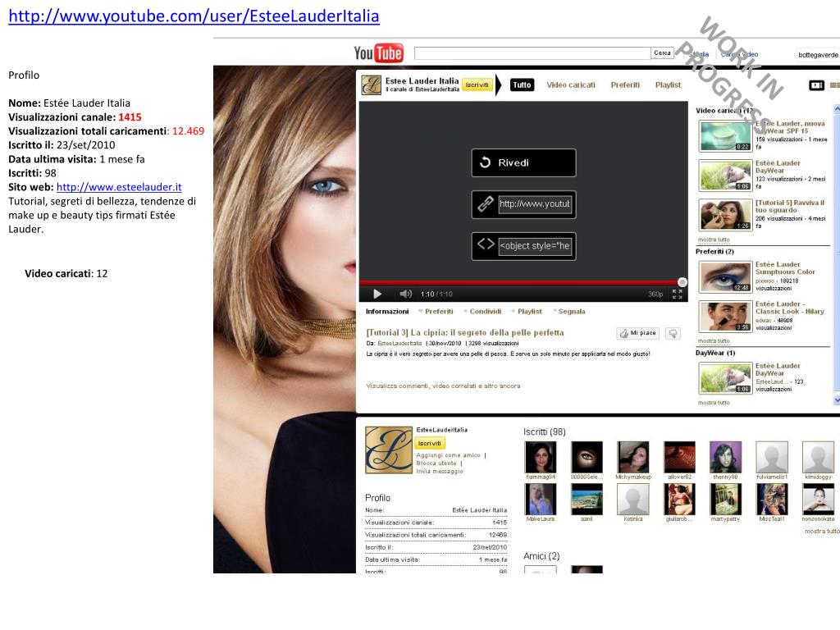Mute the video with speaker icon
Image resolution: width=840 pixels, height=630 pixels.
(405, 294)
